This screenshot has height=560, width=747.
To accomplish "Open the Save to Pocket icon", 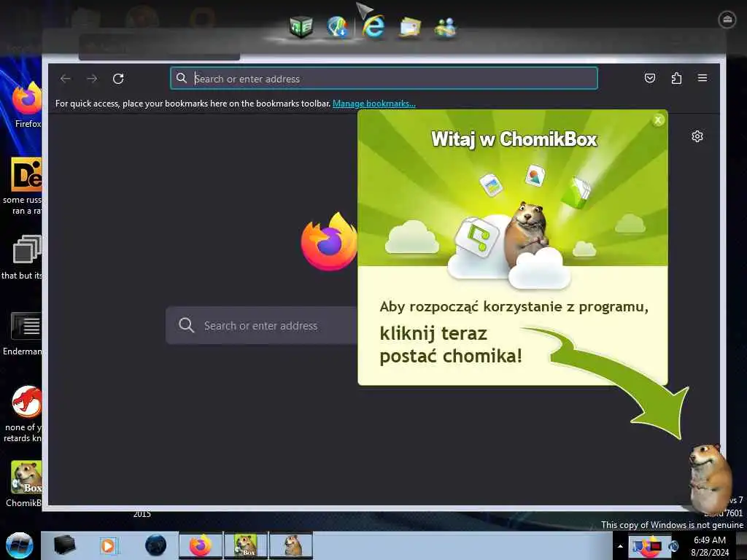I will pos(650,78).
